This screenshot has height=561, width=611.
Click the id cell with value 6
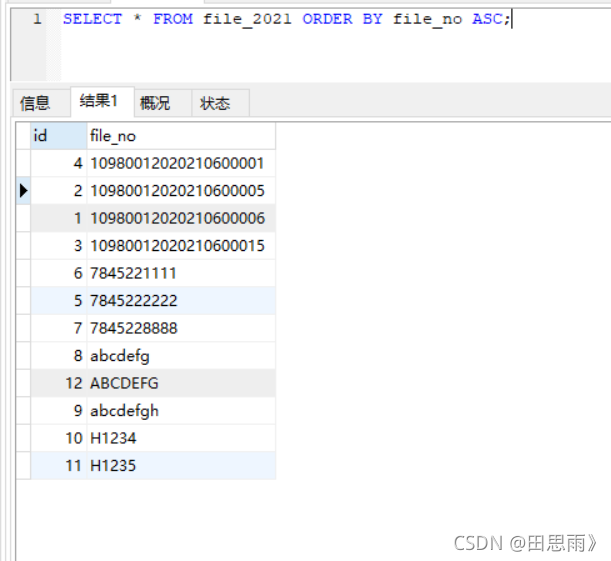tap(58, 273)
